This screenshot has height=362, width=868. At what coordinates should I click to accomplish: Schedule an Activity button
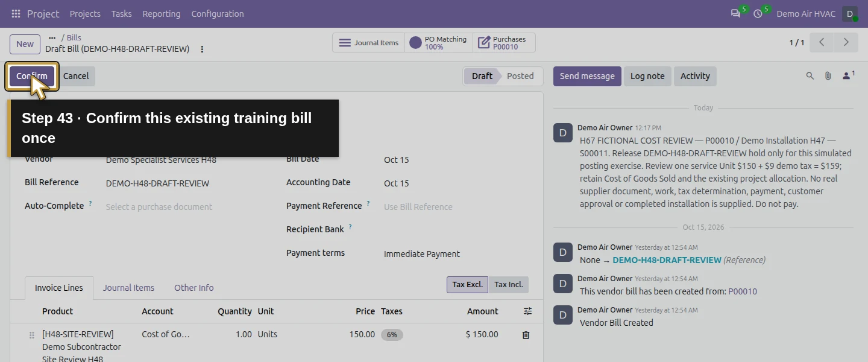695,76
